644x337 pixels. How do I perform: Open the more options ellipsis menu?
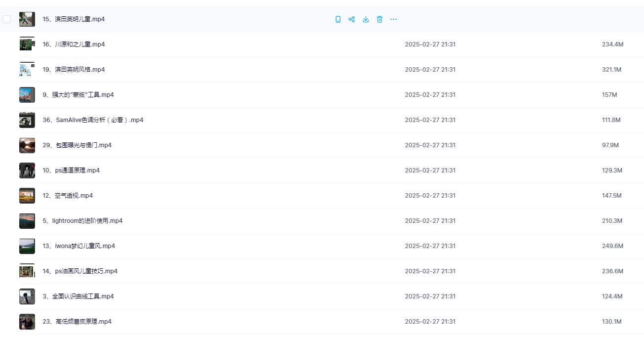[393, 19]
